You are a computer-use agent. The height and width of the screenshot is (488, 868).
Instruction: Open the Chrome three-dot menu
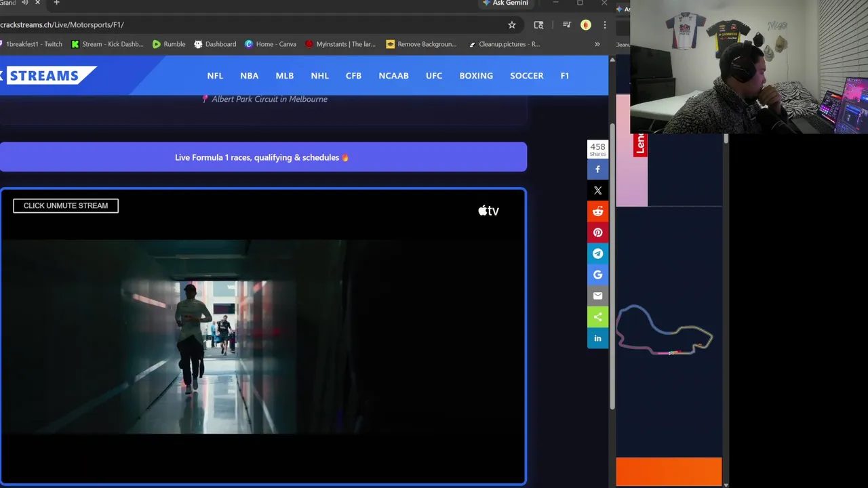coord(604,25)
